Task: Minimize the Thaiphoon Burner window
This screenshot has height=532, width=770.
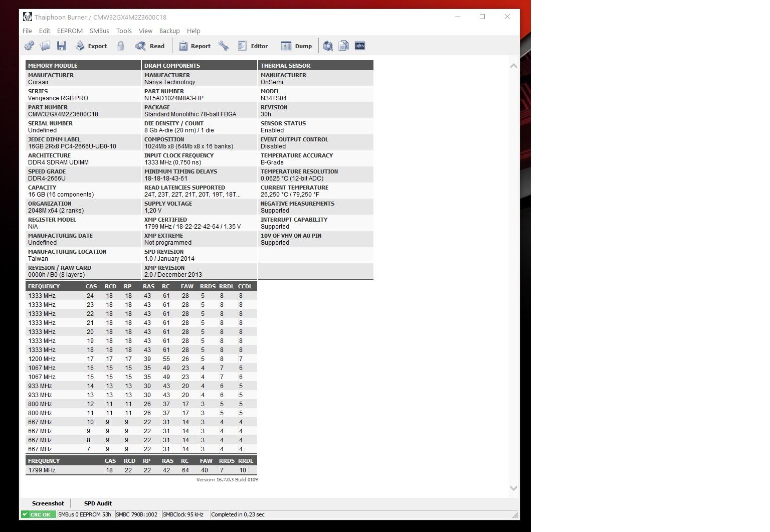Action: pyautogui.click(x=458, y=17)
